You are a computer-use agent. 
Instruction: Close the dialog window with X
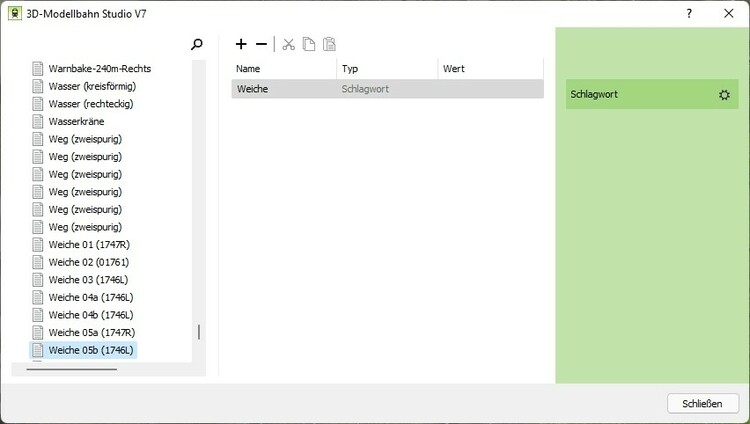tap(728, 13)
